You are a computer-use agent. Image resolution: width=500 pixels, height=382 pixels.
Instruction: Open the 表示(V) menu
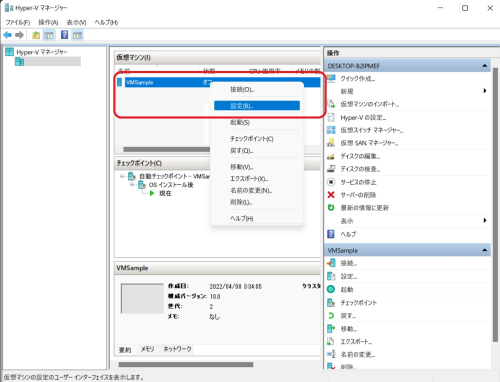click(76, 22)
